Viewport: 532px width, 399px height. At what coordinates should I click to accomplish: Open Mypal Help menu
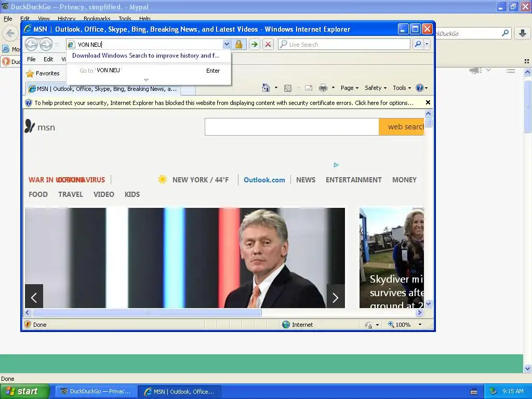pos(144,19)
